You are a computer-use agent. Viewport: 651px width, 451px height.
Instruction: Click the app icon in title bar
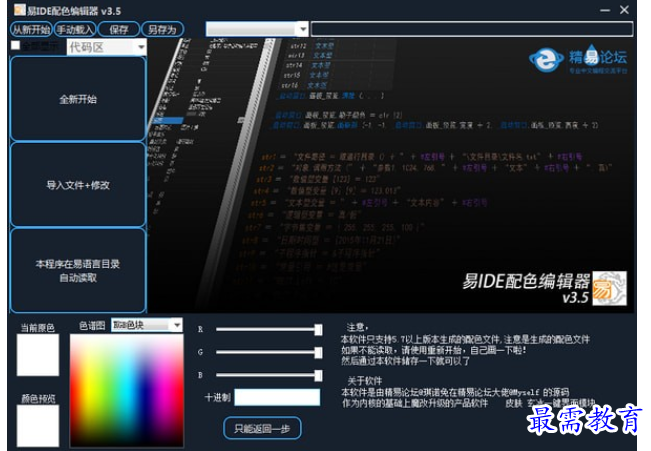[20, 10]
